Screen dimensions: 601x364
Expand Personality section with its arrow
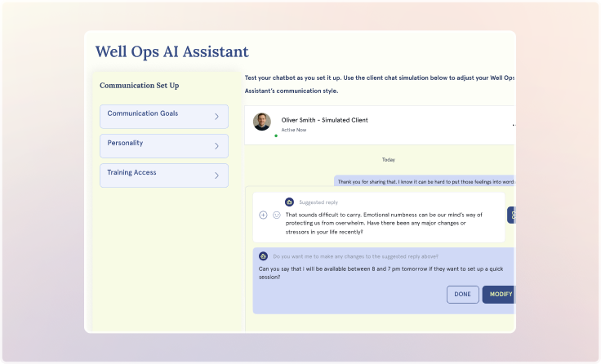point(216,146)
